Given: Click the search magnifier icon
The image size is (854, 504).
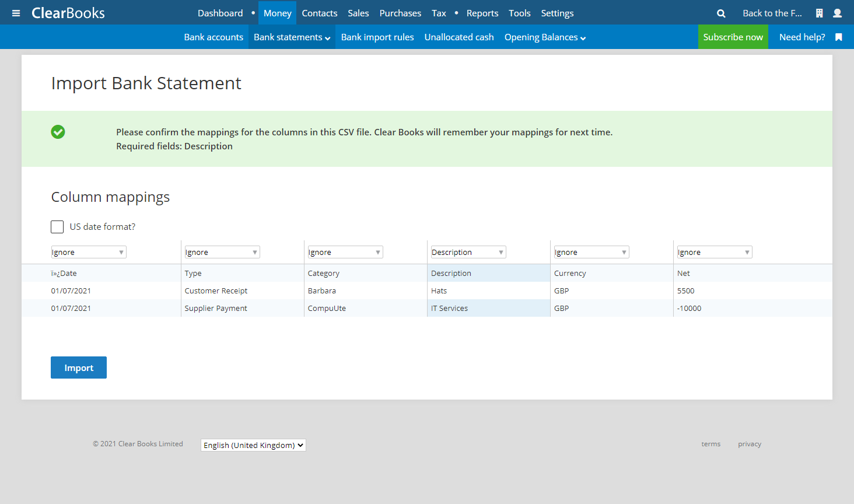Looking at the screenshot, I should coord(721,13).
